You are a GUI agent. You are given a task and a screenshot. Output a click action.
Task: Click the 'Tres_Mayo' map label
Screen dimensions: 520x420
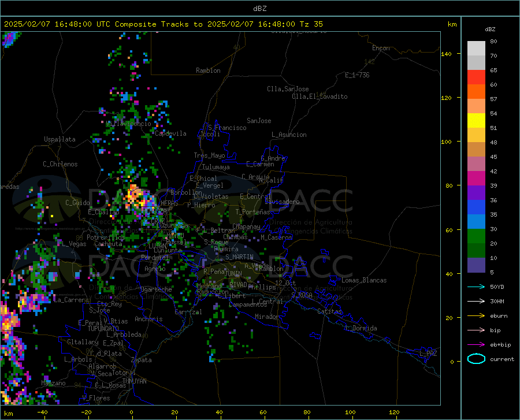point(209,155)
